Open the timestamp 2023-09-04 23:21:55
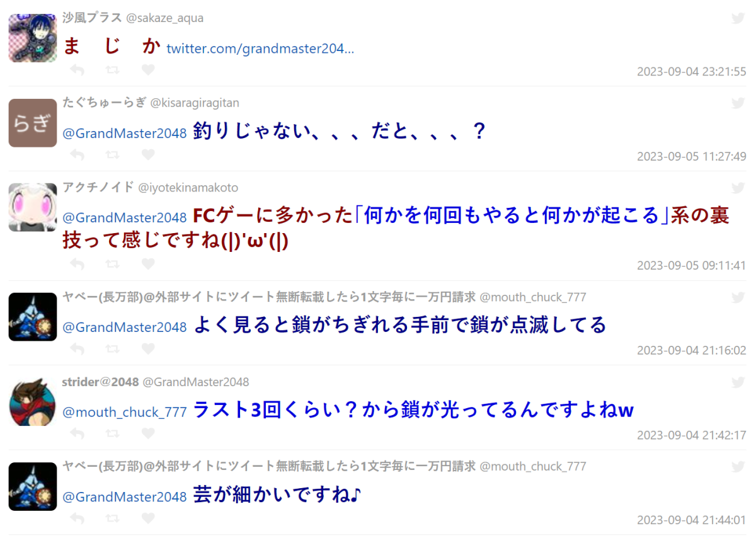 point(691,71)
